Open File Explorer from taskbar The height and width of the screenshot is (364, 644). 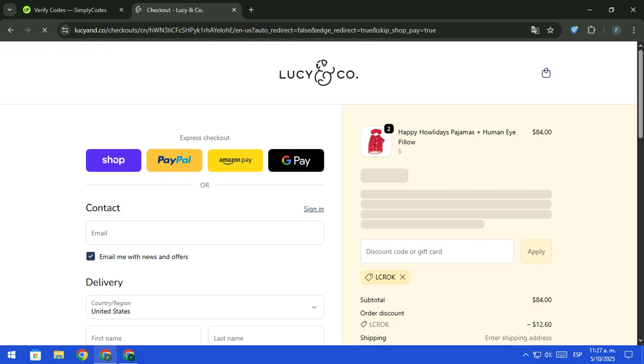coord(59,355)
